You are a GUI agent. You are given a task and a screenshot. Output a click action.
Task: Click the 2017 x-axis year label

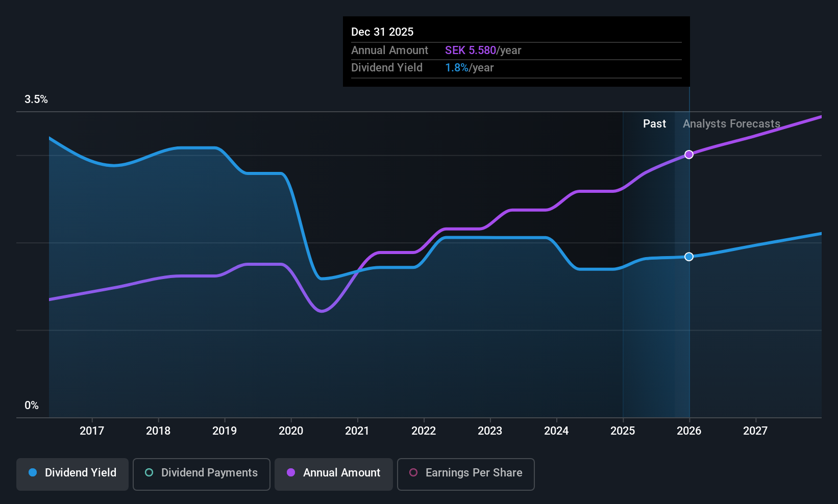click(x=92, y=431)
